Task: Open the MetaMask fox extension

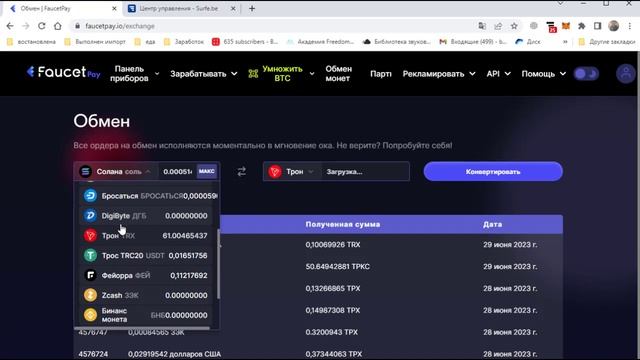Action: coord(566,26)
